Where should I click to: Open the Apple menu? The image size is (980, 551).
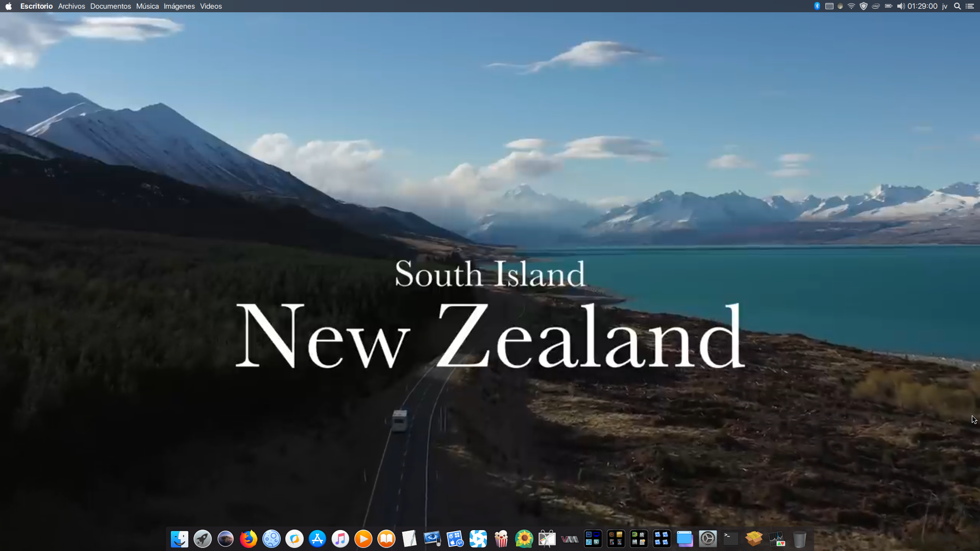pos(9,6)
